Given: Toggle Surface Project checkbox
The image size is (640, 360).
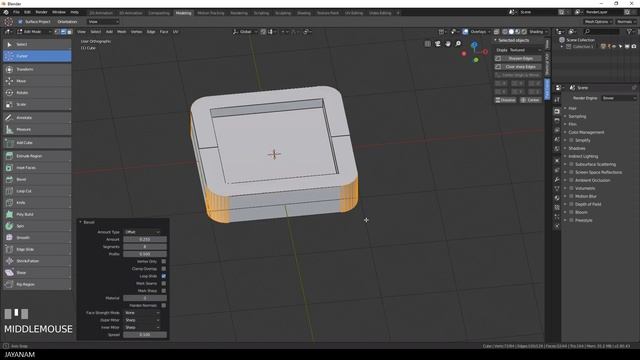Looking at the screenshot, I should pyautogui.click(x=20, y=22).
